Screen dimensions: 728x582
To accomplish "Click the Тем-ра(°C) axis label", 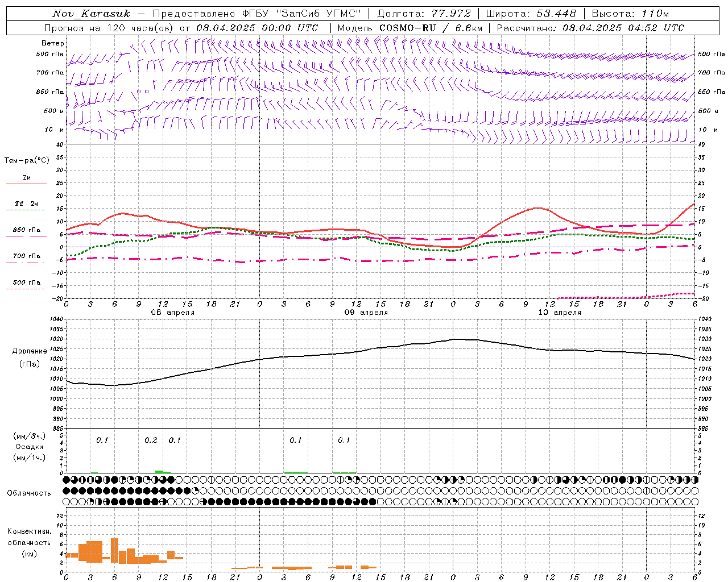I will tap(27, 161).
